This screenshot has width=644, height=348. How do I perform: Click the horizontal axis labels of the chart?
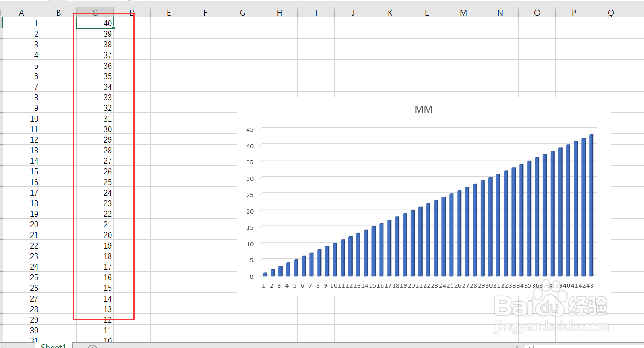point(427,285)
